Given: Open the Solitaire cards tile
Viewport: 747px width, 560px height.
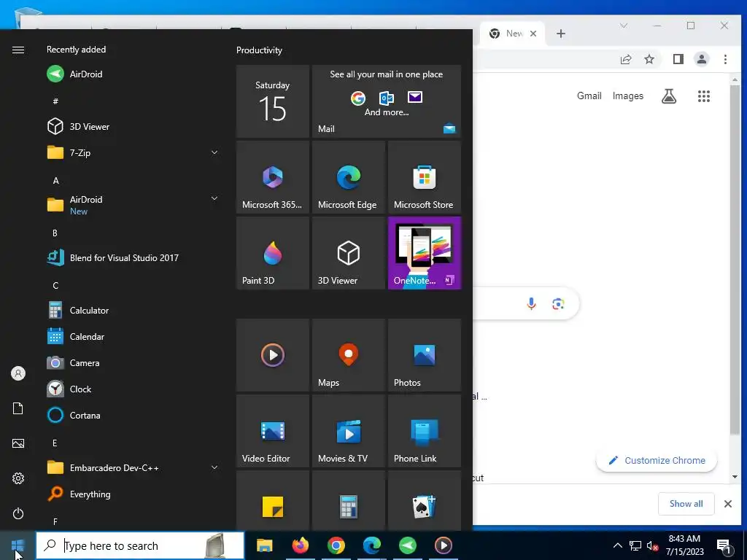Looking at the screenshot, I should coord(425,501).
